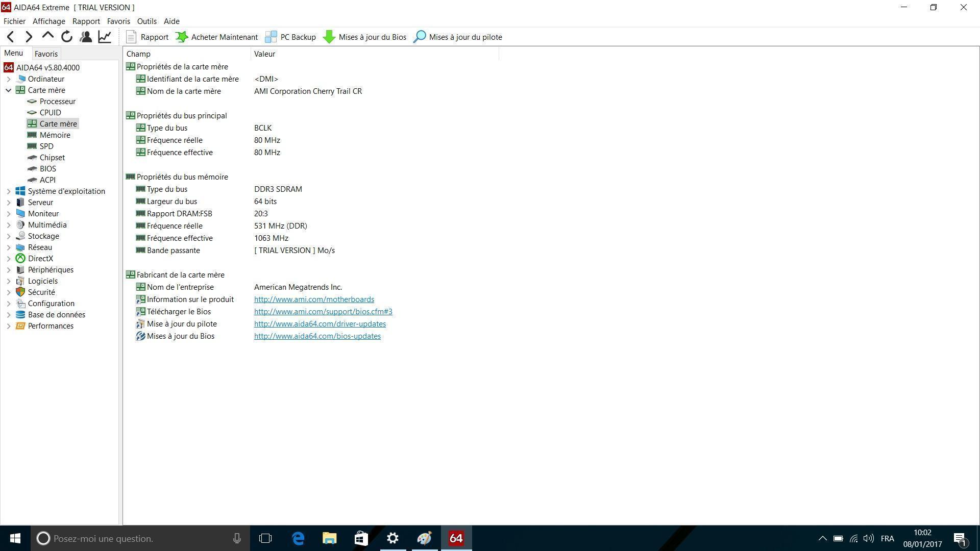Click PC Backup in the toolbar
Screen dimensions: 980x551
[x=290, y=37]
